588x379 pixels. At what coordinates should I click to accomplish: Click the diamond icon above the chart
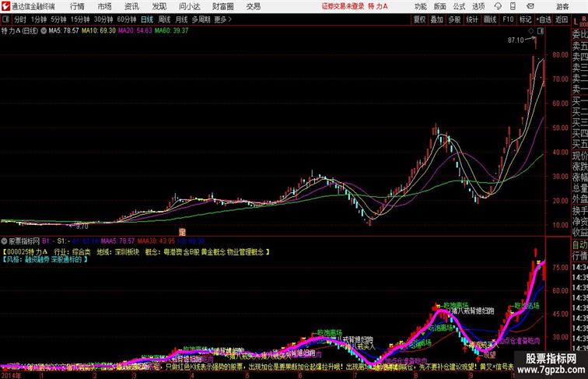[531, 31]
